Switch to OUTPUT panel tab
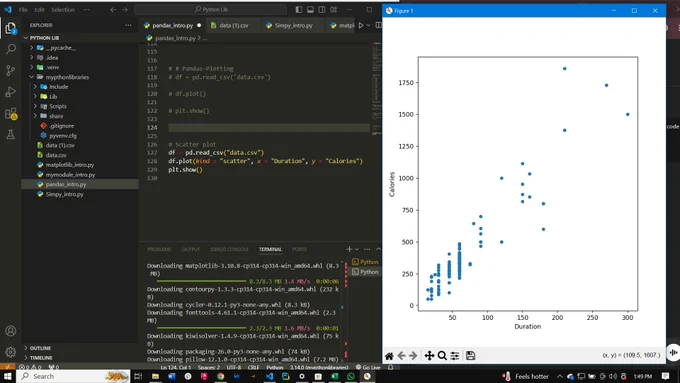The image size is (680, 383). click(x=191, y=249)
